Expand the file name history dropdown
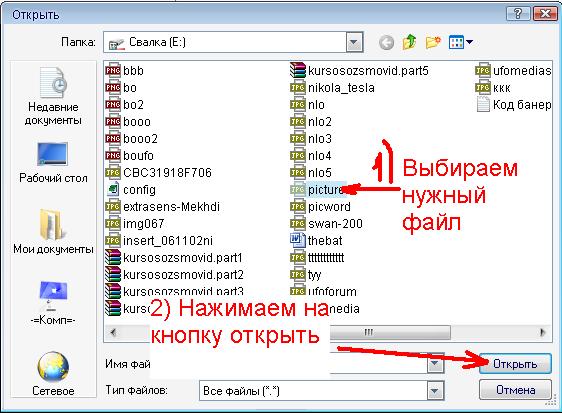Image resolution: width=562 pixels, height=413 pixels. [435, 364]
